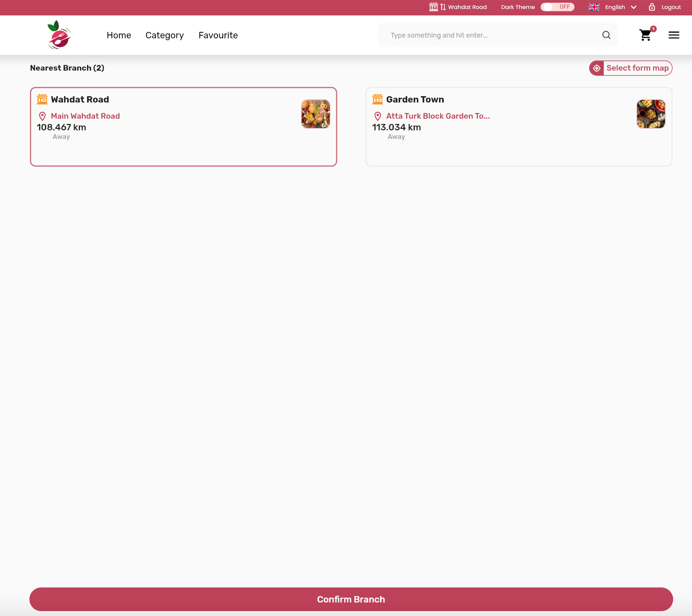Open the hamburger menu
This screenshot has height=616, width=692.
(674, 35)
